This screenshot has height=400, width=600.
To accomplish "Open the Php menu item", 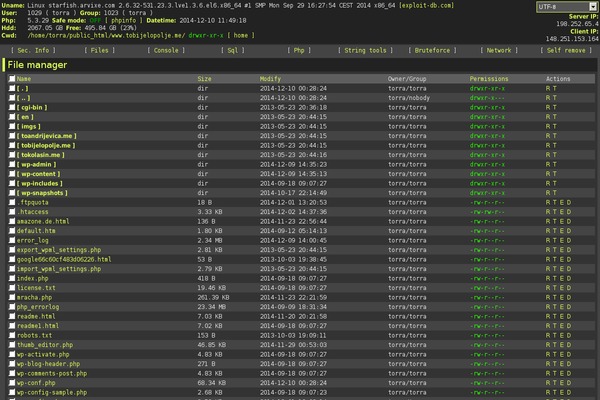I will [299, 50].
